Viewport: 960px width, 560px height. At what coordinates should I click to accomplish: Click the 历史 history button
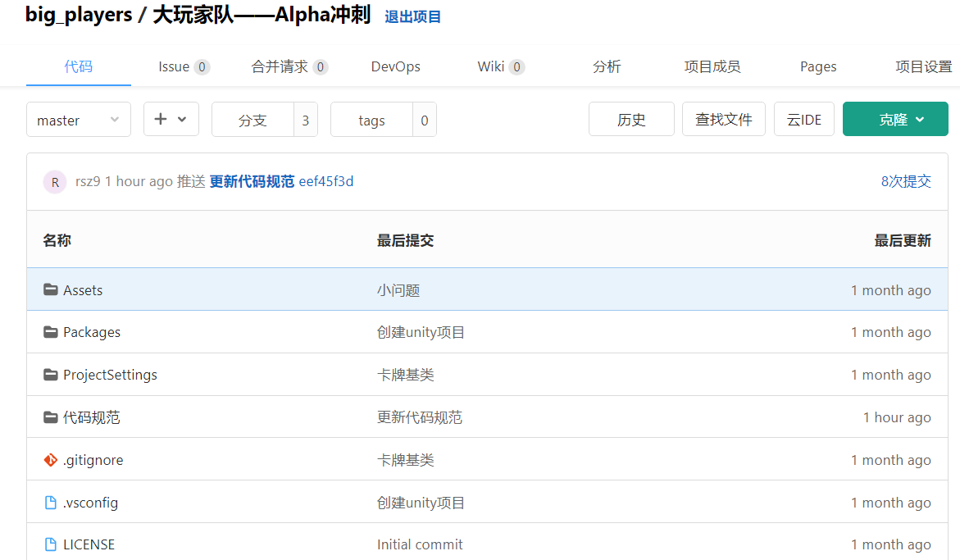[631, 120]
